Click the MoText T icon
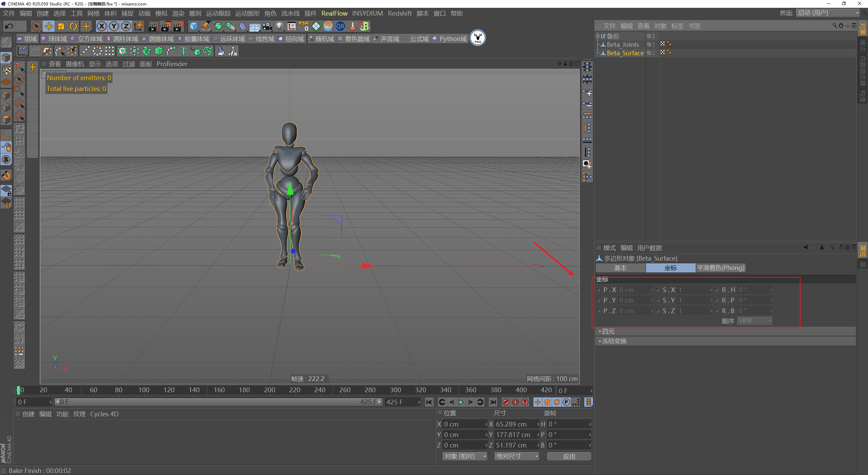 [183, 51]
